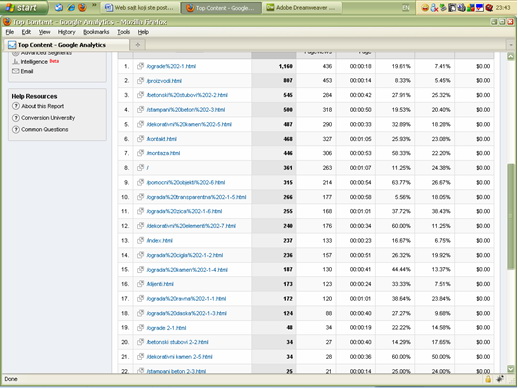Open the Conversion University link
The image size is (518, 389).
coord(48,118)
